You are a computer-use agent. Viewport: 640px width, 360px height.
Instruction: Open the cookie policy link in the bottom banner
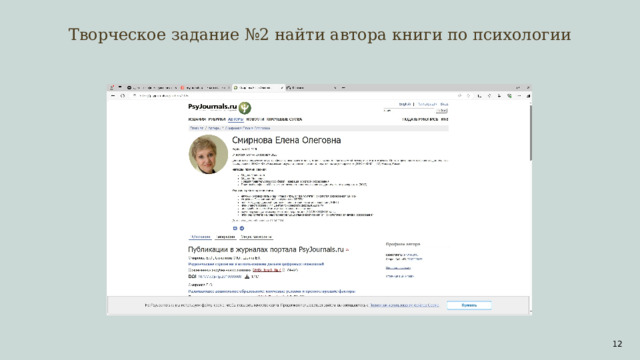tap(404, 305)
